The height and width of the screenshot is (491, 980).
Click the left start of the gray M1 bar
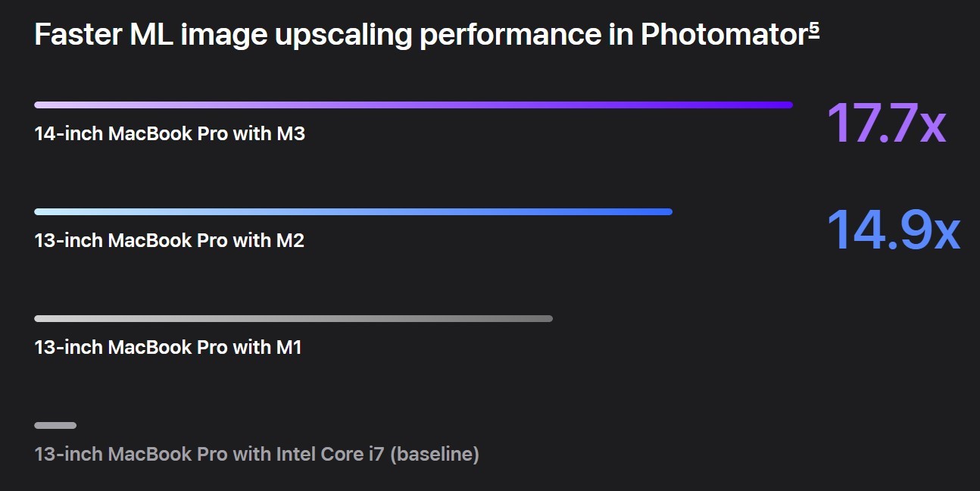[x=38, y=318]
